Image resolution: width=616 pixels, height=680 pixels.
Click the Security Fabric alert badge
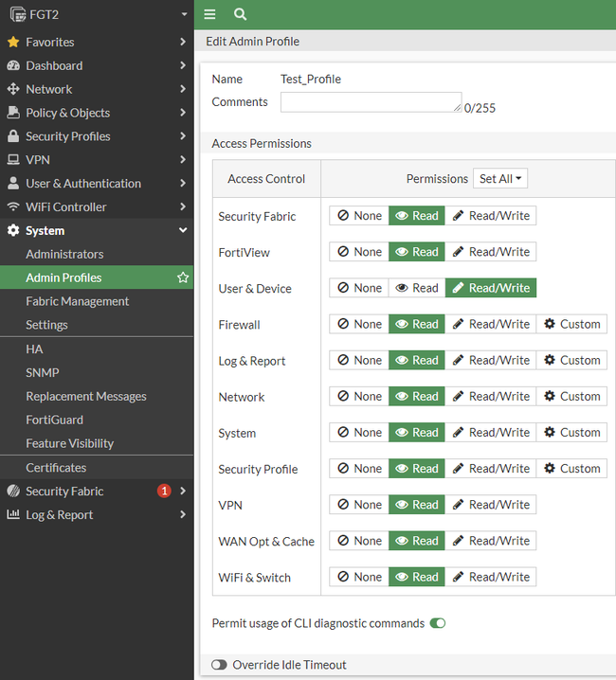(164, 491)
